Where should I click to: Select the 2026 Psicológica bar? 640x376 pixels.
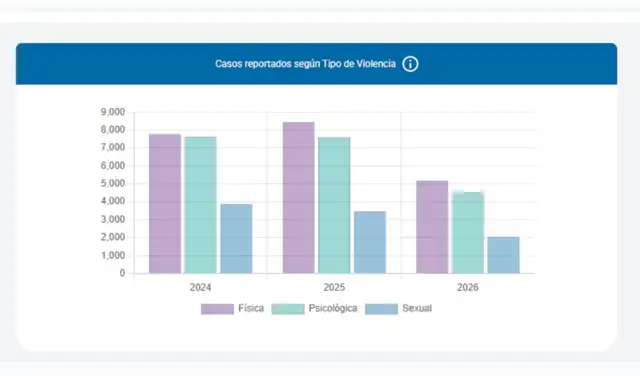click(468, 233)
